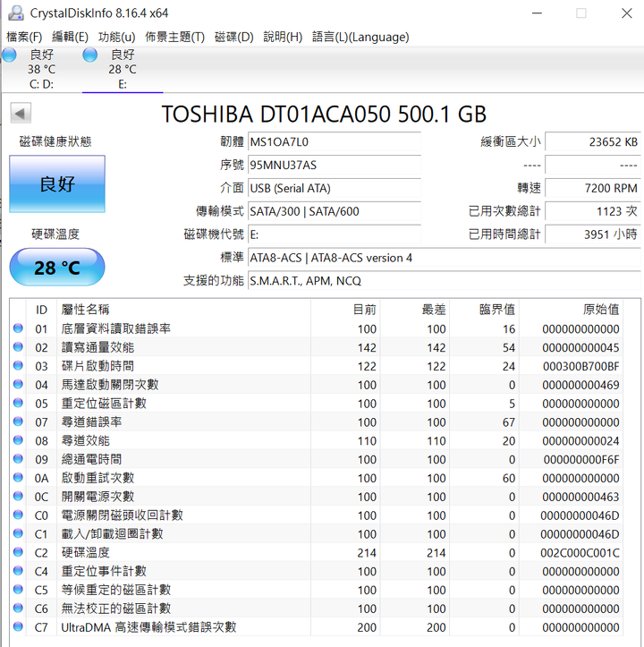Screen dimensions: 644x647
Task: Click the drive letter field E:
Action: pos(335,234)
